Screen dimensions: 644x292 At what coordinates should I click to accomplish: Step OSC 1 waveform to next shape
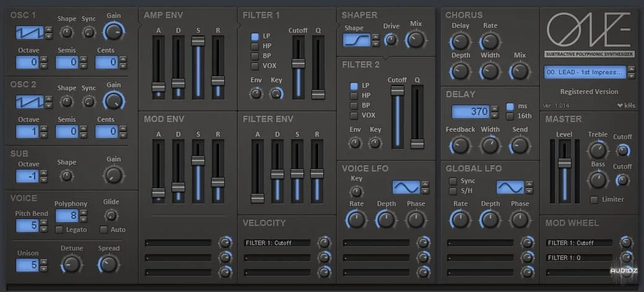tap(48, 29)
